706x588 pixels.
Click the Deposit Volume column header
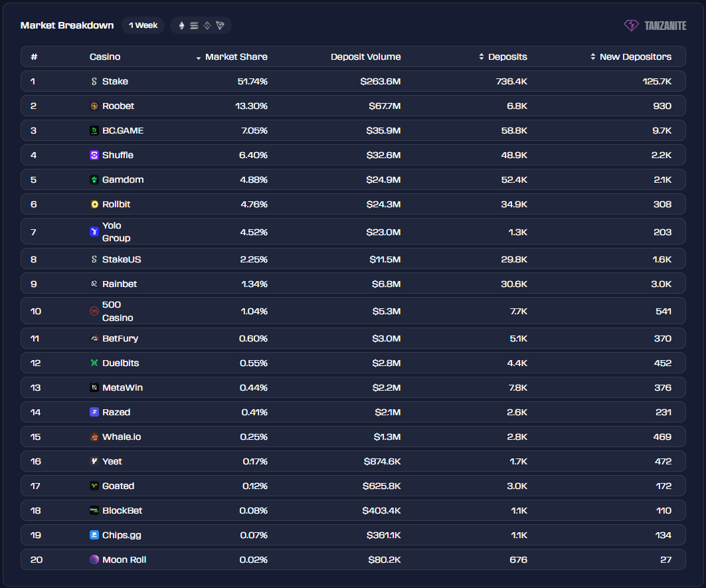point(365,56)
